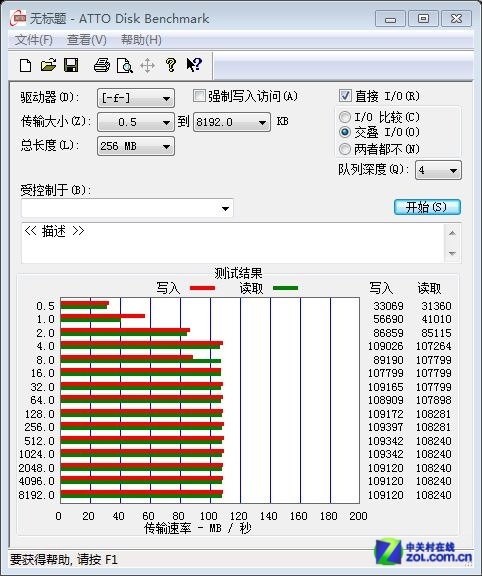
Task: Click write value 109165 in the 32.0 row
Action: coord(386,387)
